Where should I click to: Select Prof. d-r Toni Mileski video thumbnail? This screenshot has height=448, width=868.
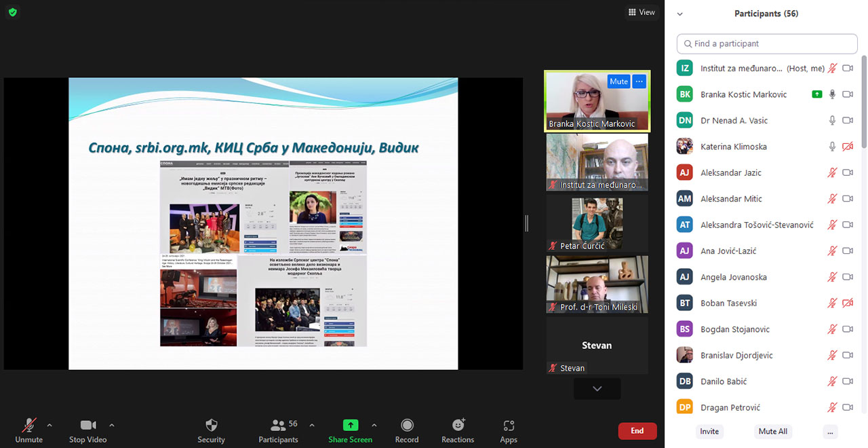coord(597,284)
